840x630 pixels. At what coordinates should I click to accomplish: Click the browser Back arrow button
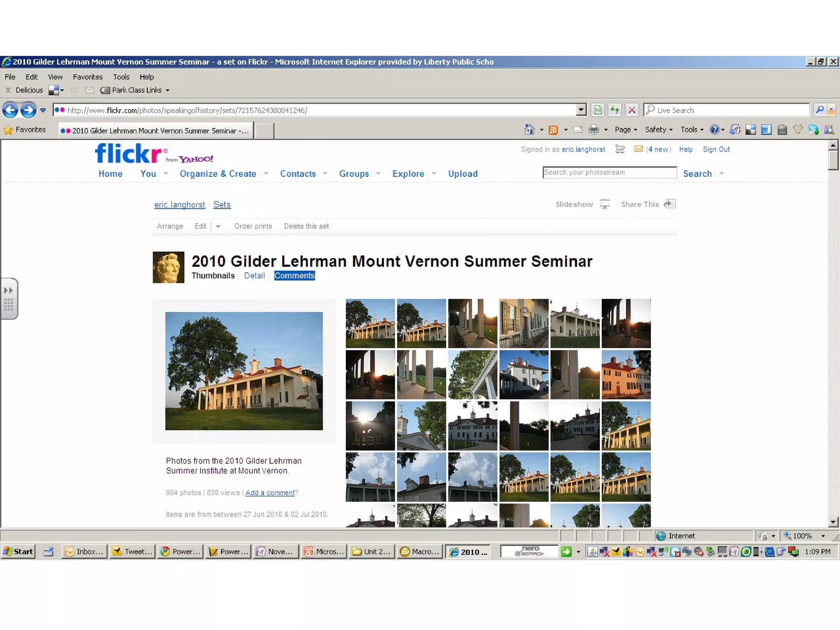[x=10, y=110]
